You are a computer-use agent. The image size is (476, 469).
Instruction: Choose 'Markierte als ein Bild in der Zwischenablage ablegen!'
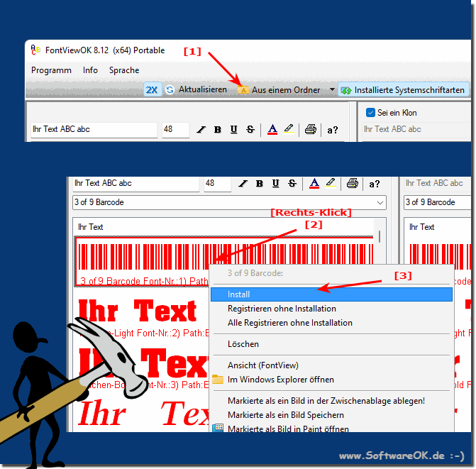(x=331, y=401)
